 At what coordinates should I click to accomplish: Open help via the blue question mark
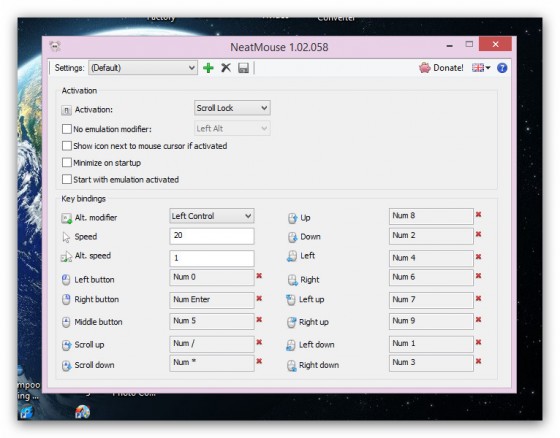click(502, 68)
